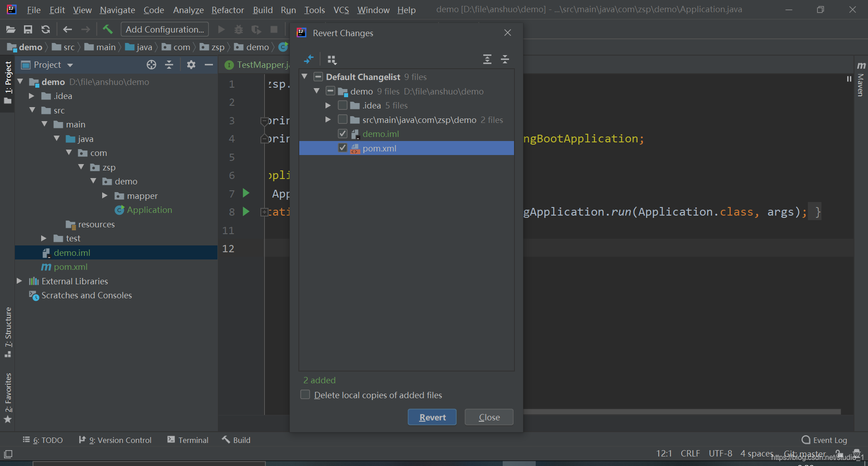Viewport: 868px width, 466px height.
Task: Toggle the Default Changelist checkbox
Action: click(x=318, y=77)
